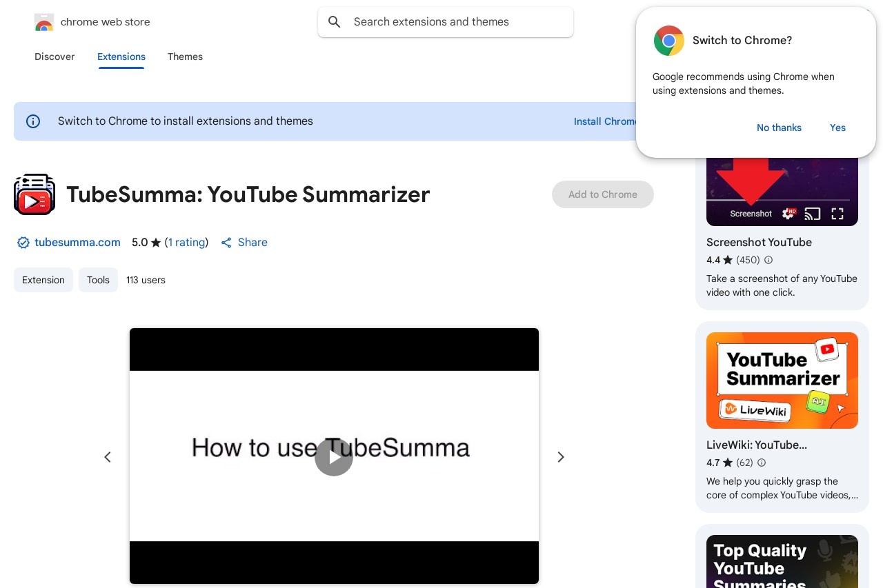Open the Screenshot YouTube extension title

pyautogui.click(x=759, y=243)
